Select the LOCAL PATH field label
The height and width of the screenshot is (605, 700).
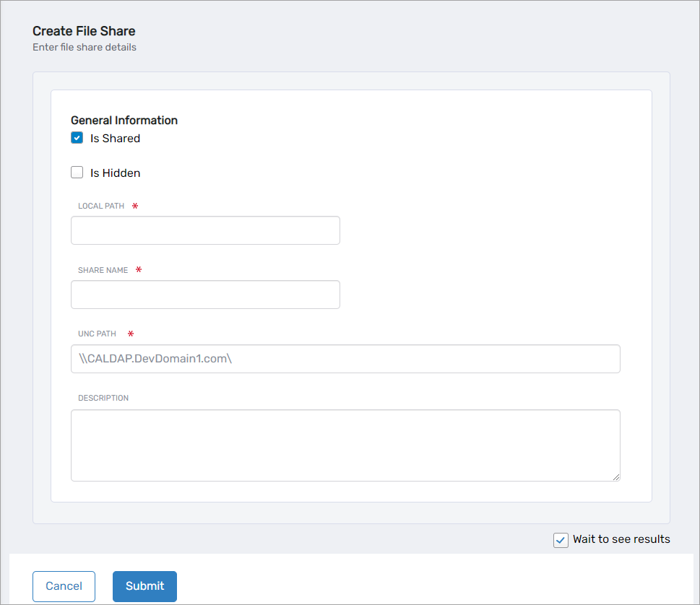101,206
